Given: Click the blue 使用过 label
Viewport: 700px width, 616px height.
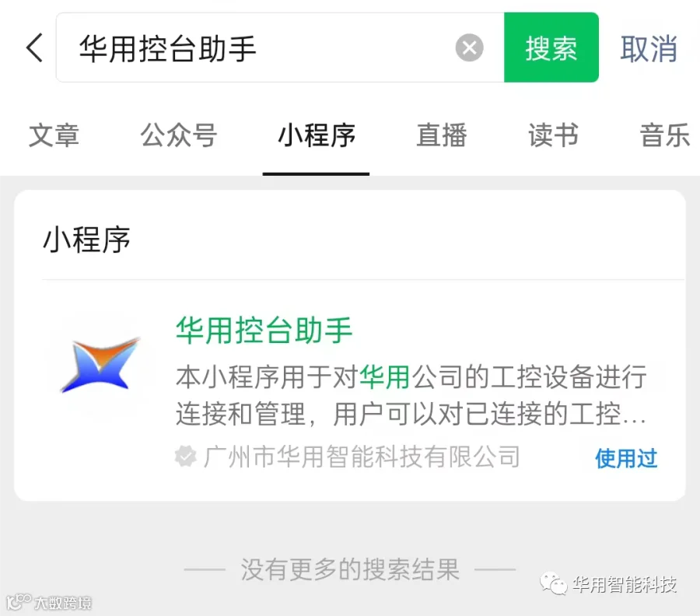Looking at the screenshot, I should [626, 458].
